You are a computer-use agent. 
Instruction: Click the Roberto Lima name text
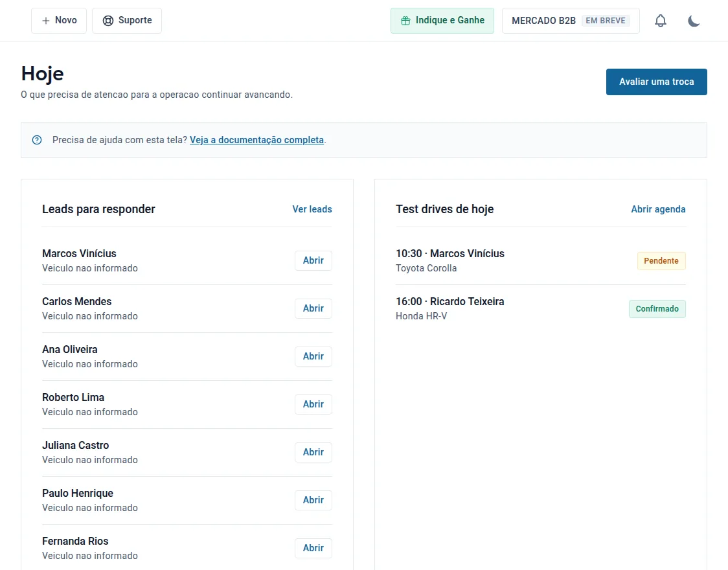tap(73, 397)
